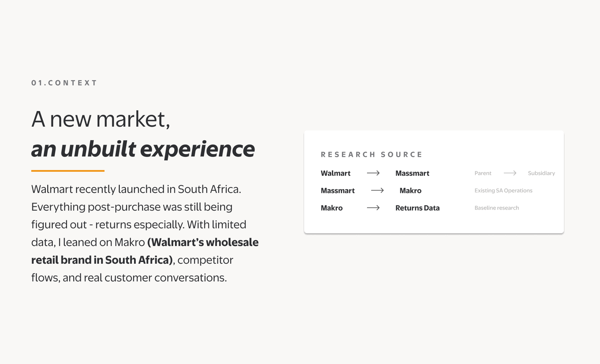The width and height of the screenshot is (600, 364).
Task: Click the 'Baseline research' note
Action: click(497, 208)
